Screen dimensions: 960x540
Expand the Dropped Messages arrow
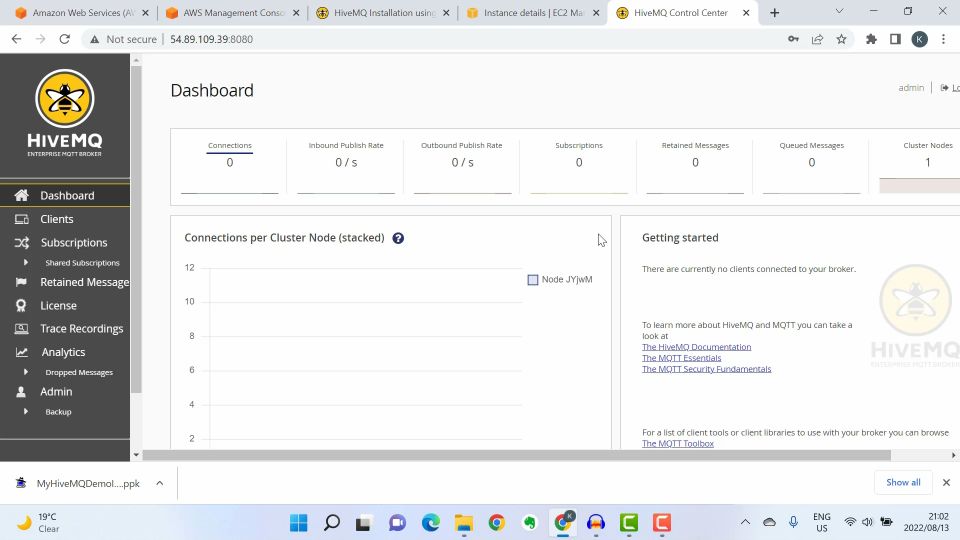[x=26, y=372]
